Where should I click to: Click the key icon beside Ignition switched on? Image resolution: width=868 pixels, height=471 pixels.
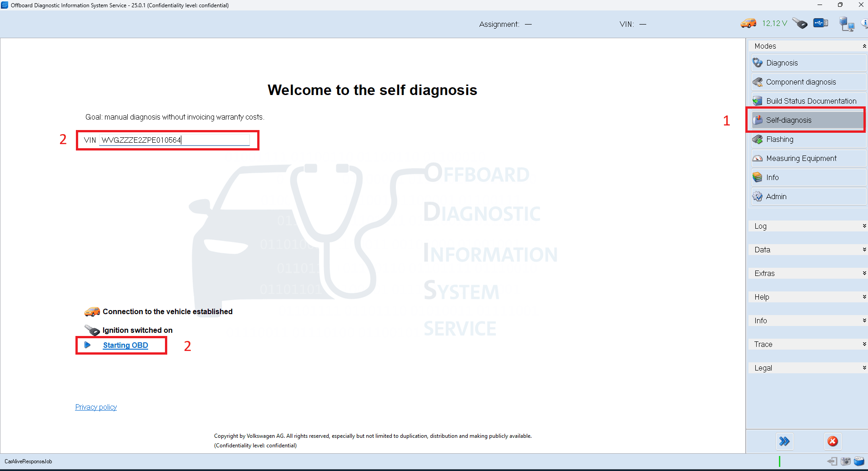pyautogui.click(x=92, y=330)
